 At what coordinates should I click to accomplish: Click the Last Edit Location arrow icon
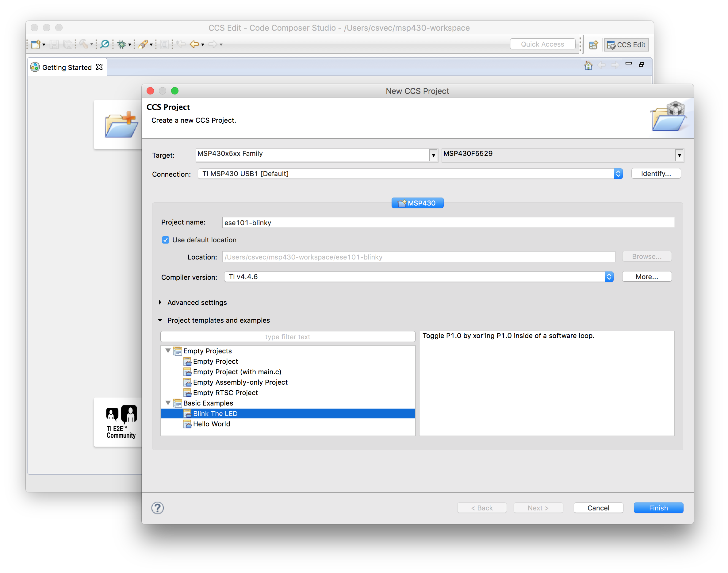[181, 44]
